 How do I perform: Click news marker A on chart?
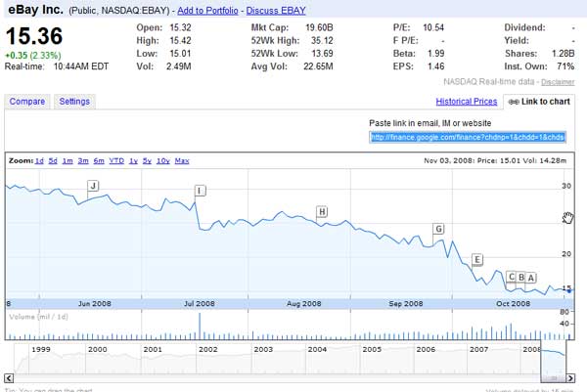[x=531, y=278]
